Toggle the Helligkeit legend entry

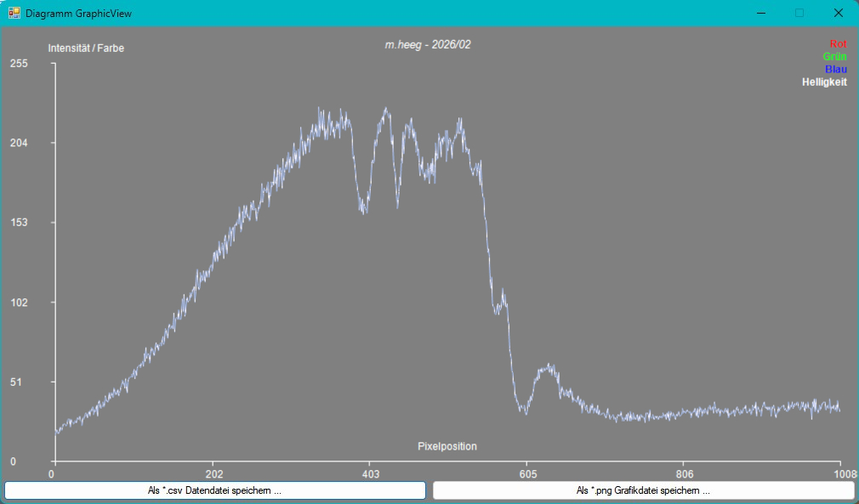tap(824, 82)
